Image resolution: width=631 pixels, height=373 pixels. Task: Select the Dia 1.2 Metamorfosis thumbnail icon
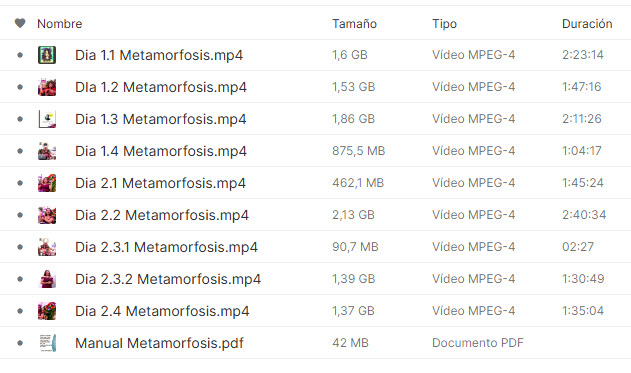47,87
